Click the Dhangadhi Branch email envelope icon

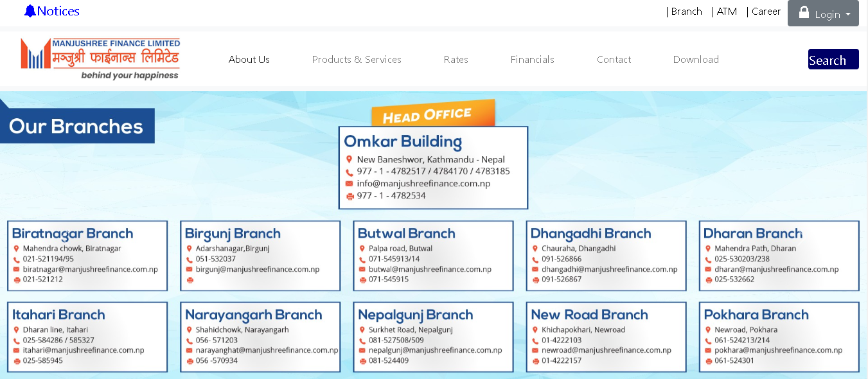pos(535,270)
